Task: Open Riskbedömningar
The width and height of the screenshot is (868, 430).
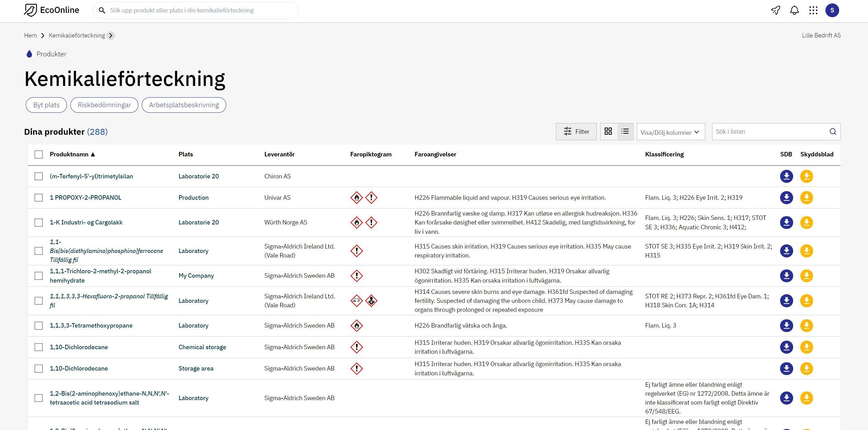Action: click(x=104, y=105)
